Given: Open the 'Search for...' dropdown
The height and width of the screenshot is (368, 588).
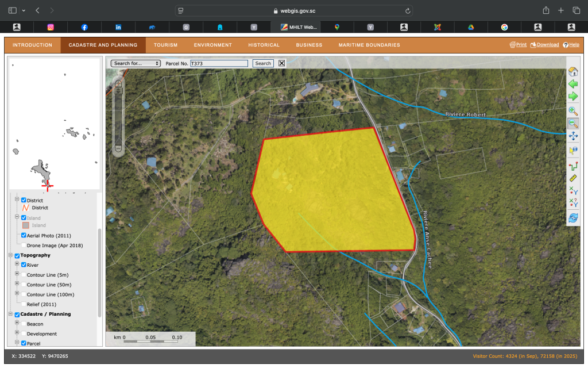Looking at the screenshot, I should 136,63.
